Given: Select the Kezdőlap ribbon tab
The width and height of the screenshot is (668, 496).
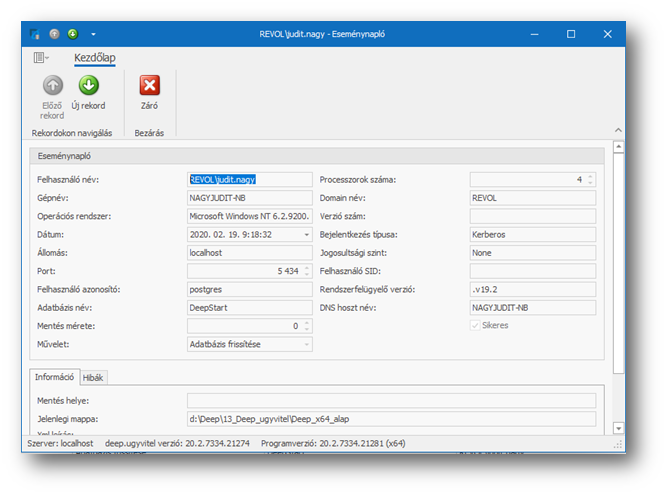Looking at the screenshot, I should 95,58.
